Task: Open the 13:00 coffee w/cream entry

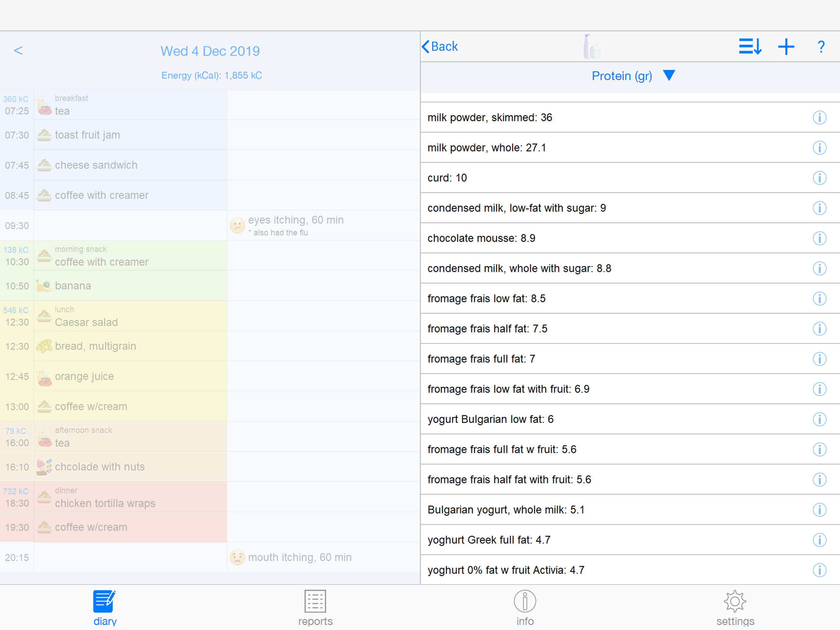Action: click(130, 407)
